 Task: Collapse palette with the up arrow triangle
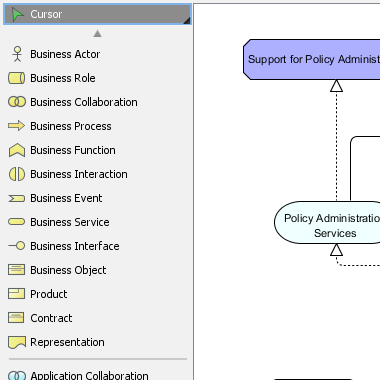point(97,33)
